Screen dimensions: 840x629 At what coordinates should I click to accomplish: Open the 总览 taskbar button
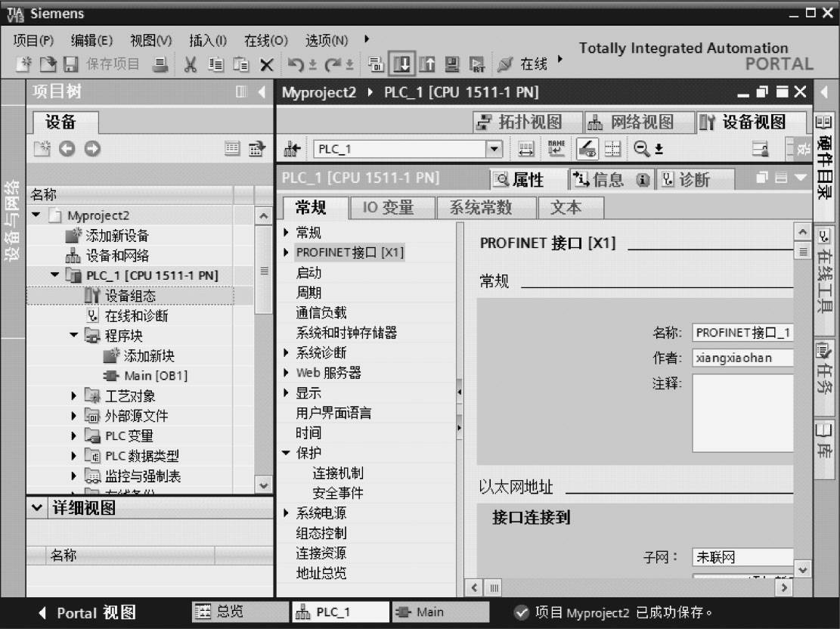240,612
